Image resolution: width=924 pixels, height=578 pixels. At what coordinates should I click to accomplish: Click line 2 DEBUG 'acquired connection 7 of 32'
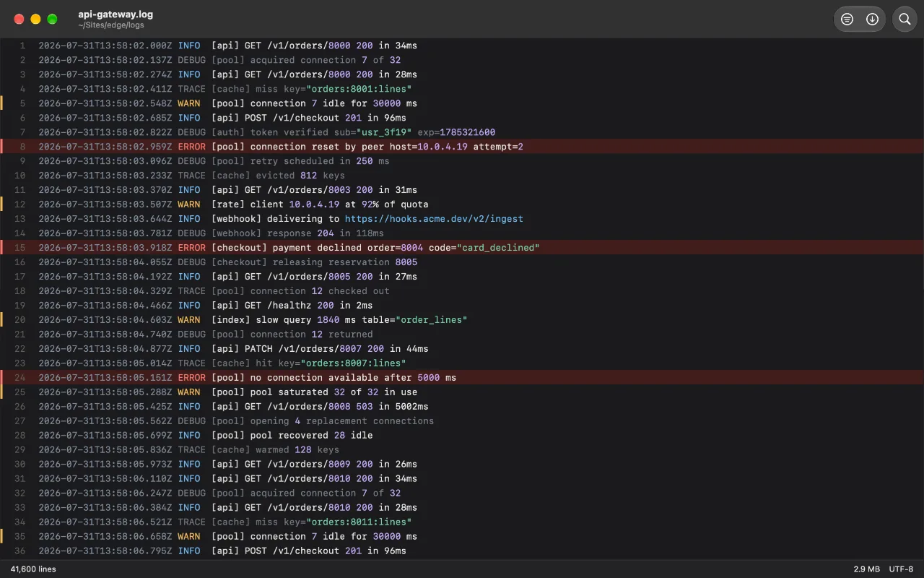(x=462, y=60)
